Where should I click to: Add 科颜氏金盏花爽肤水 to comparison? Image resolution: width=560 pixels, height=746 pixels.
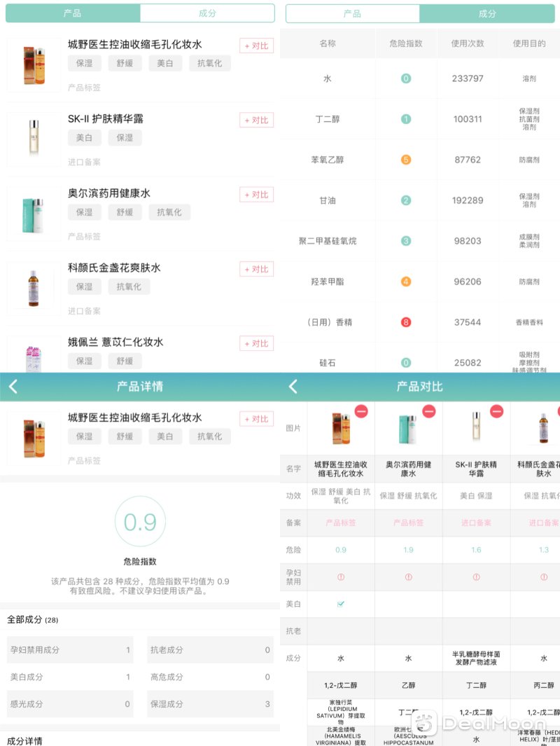point(257,269)
